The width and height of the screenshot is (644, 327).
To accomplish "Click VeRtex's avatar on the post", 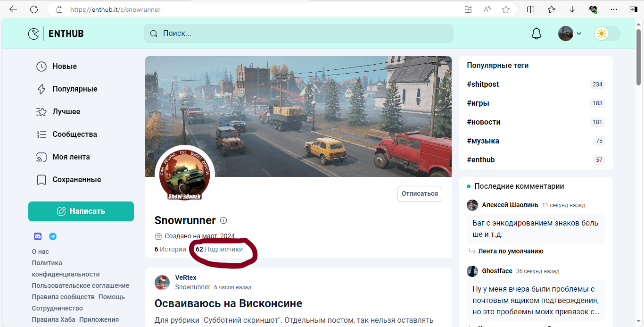I will pyautogui.click(x=162, y=282).
